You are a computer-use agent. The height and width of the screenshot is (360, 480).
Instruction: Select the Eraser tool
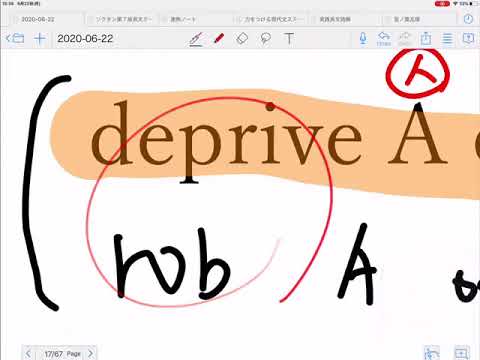(x=242, y=38)
